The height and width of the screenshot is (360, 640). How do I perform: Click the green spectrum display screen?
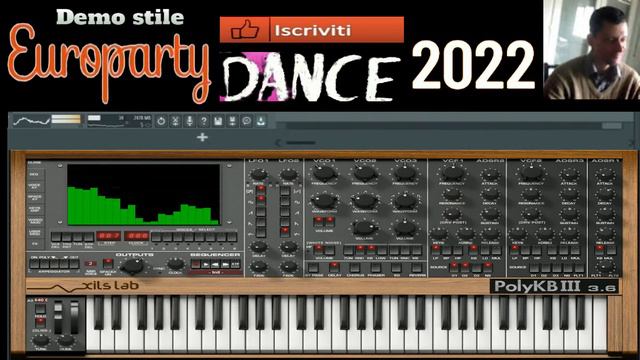click(144, 194)
